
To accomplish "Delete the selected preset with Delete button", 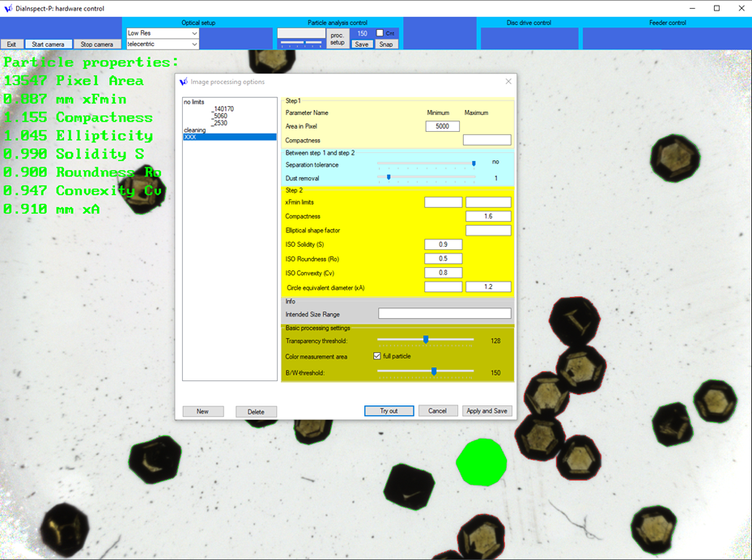I will [256, 411].
